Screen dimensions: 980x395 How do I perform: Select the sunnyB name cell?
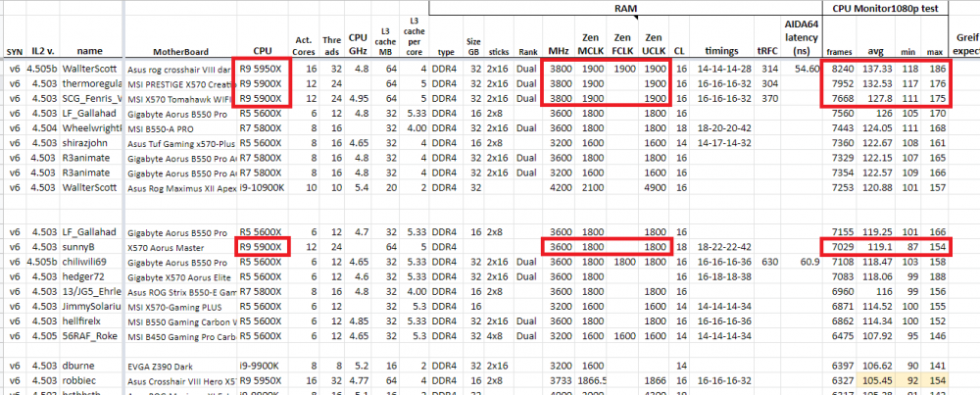(77, 247)
